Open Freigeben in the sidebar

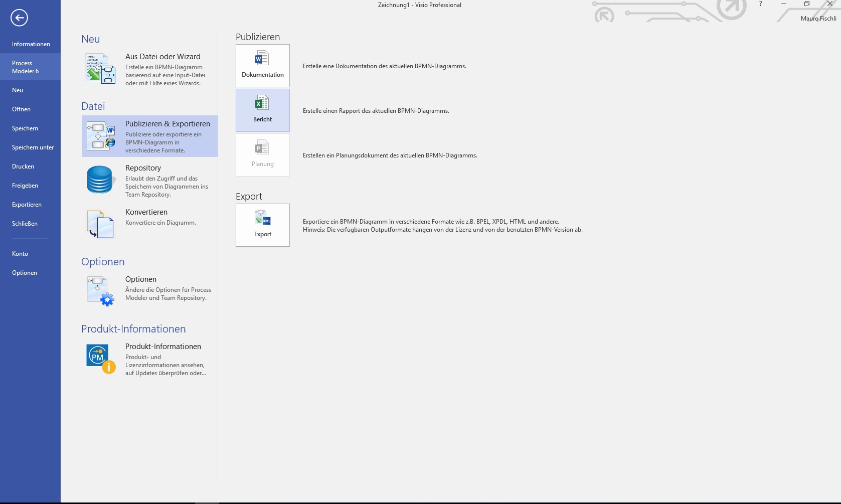coord(30,186)
